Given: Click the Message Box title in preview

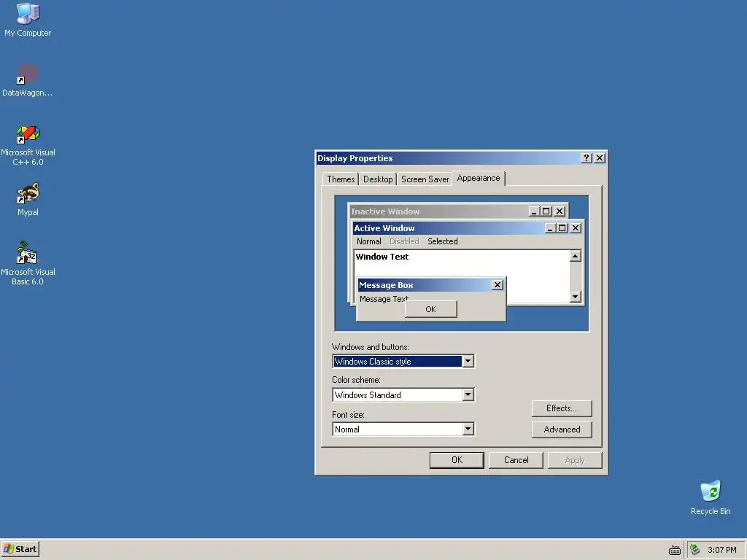Looking at the screenshot, I should [x=386, y=285].
